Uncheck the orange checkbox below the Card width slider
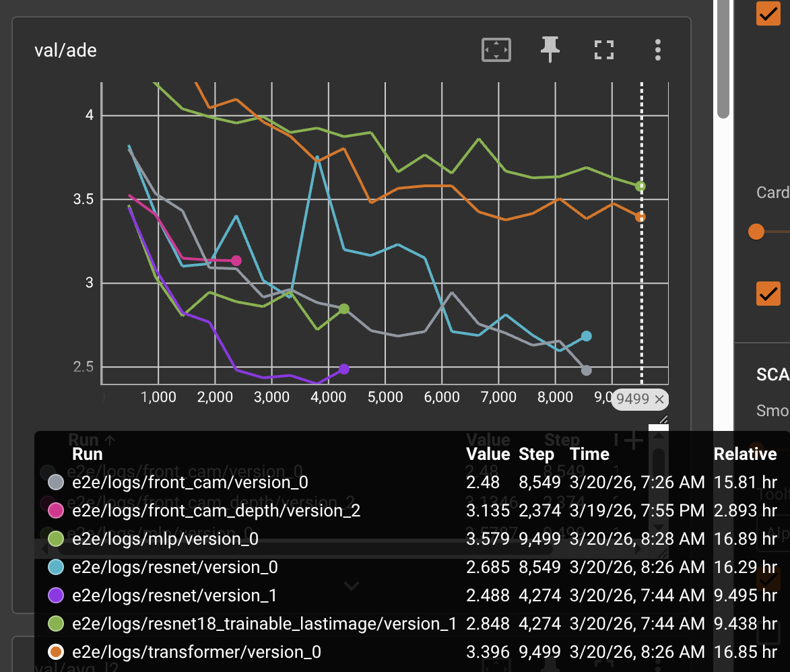 [x=768, y=294]
